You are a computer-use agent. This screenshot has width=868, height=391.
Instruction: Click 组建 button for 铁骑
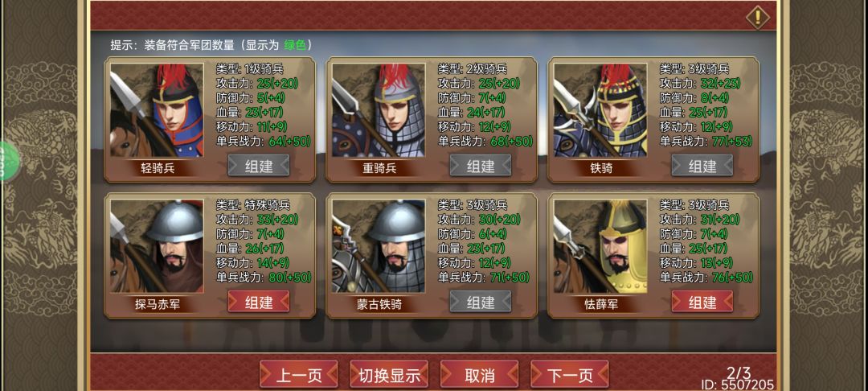click(x=702, y=165)
